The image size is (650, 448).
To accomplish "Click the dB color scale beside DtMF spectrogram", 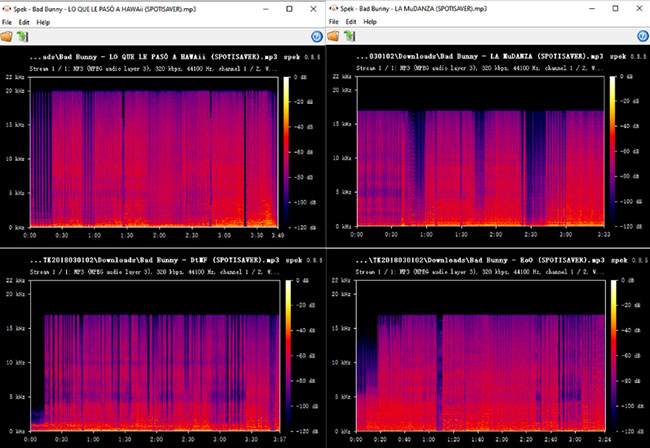I will pyautogui.click(x=288, y=356).
